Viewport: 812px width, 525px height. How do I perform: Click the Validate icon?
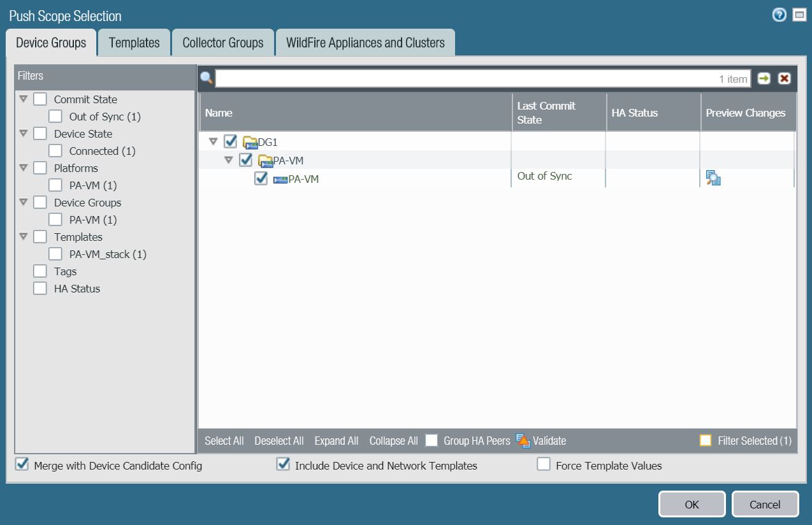pos(523,440)
